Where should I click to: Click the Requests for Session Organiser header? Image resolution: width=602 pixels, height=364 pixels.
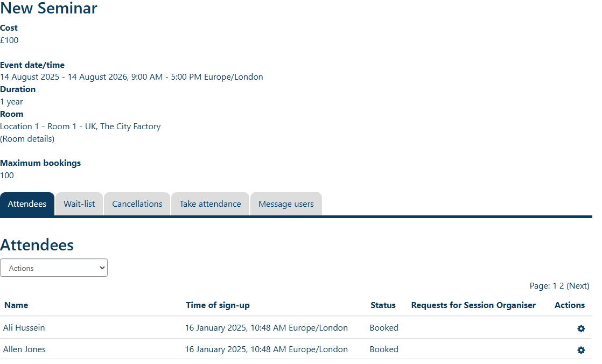coord(473,305)
